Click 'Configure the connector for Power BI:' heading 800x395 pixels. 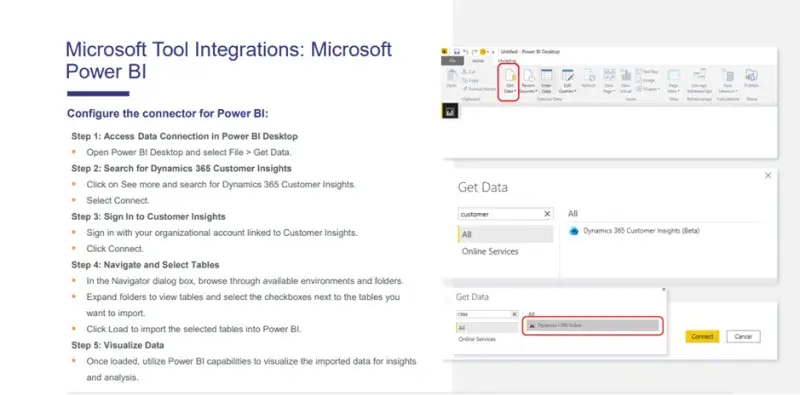click(168, 113)
